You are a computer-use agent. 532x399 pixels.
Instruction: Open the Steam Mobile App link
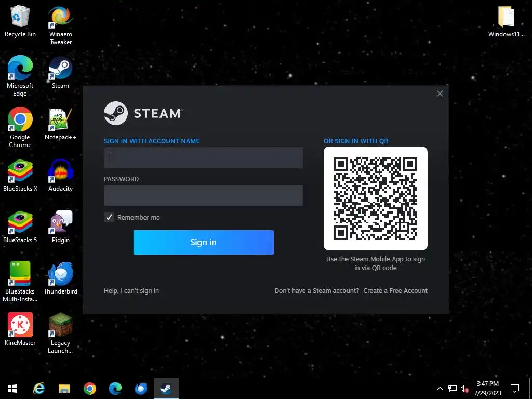[x=377, y=259]
